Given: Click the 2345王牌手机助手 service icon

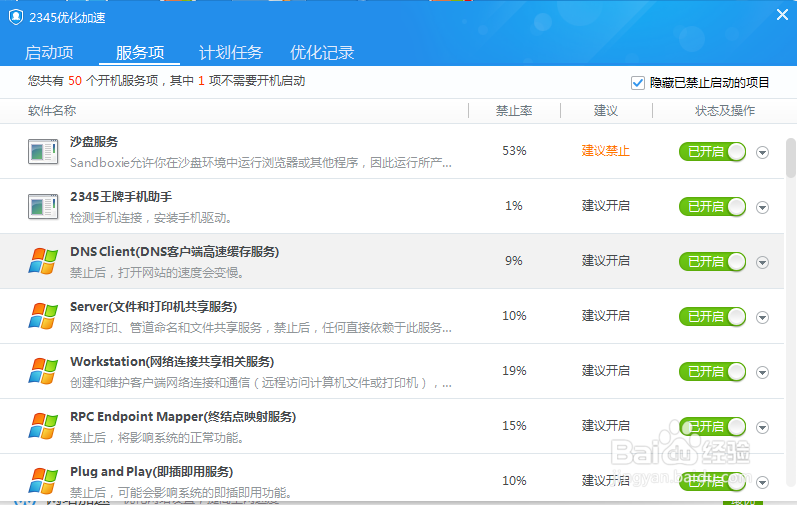Looking at the screenshot, I should point(43,206).
